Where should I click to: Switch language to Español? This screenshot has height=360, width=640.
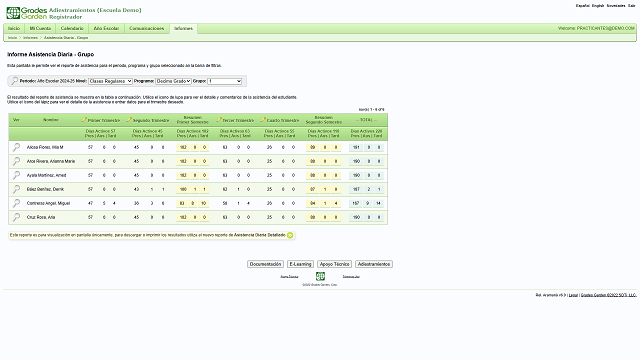pos(582,6)
